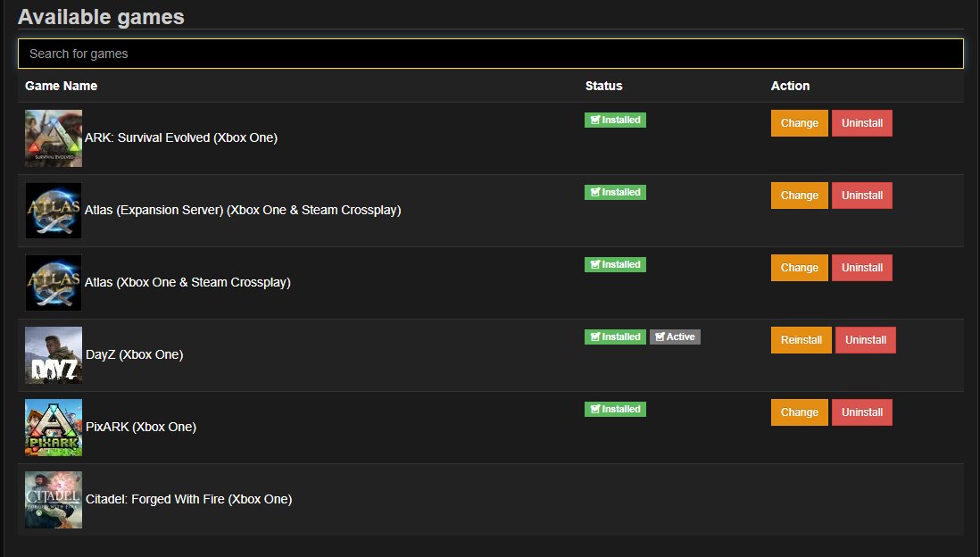This screenshot has width=980, height=557.
Task: Click Change for PixARK (Xbox One)
Action: coord(800,412)
